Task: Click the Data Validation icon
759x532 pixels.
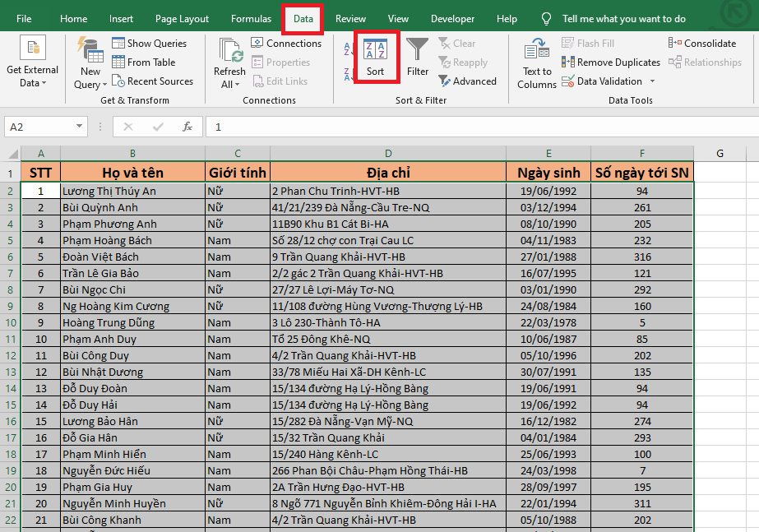Action: click(x=568, y=81)
